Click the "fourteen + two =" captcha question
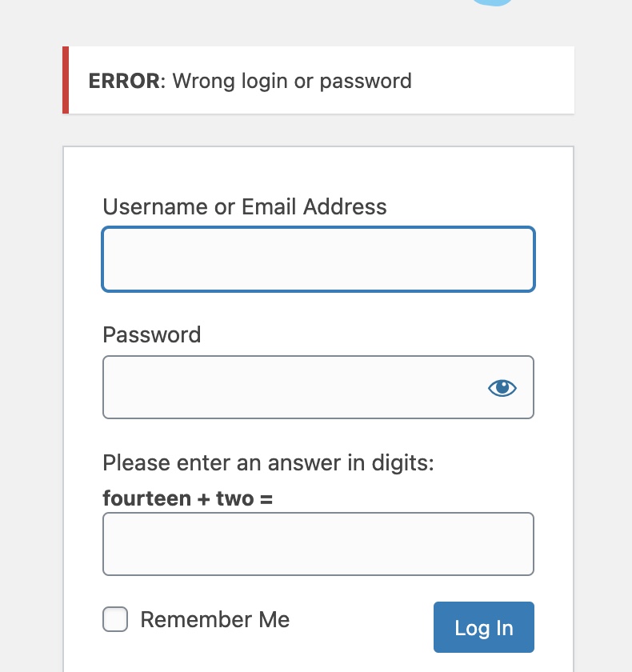Screen dimensions: 632x672 click(188, 499)
